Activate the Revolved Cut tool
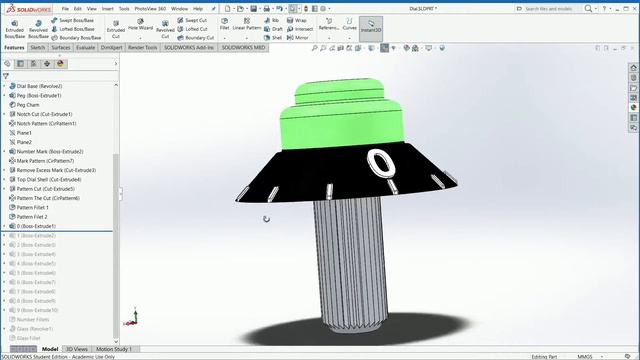The width and height of the screenshot is (640, 360). tap(165, 29)
